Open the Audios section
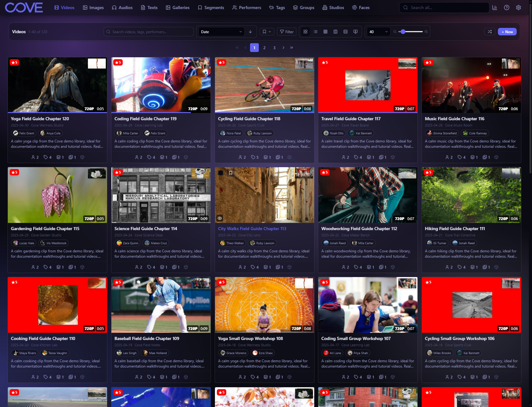 coord(122,8)
